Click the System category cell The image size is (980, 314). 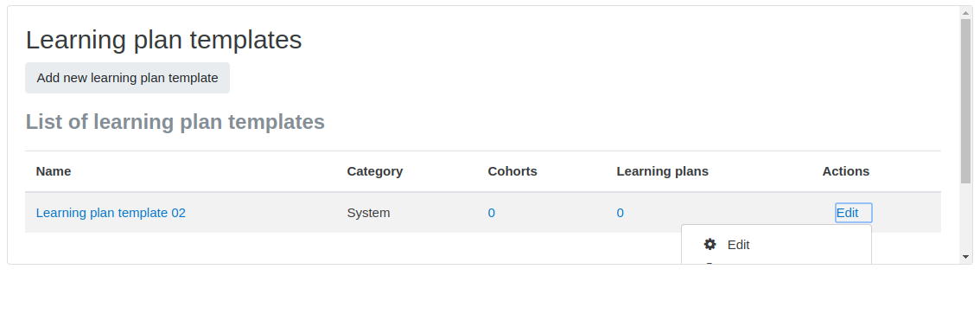pos(368,213)
